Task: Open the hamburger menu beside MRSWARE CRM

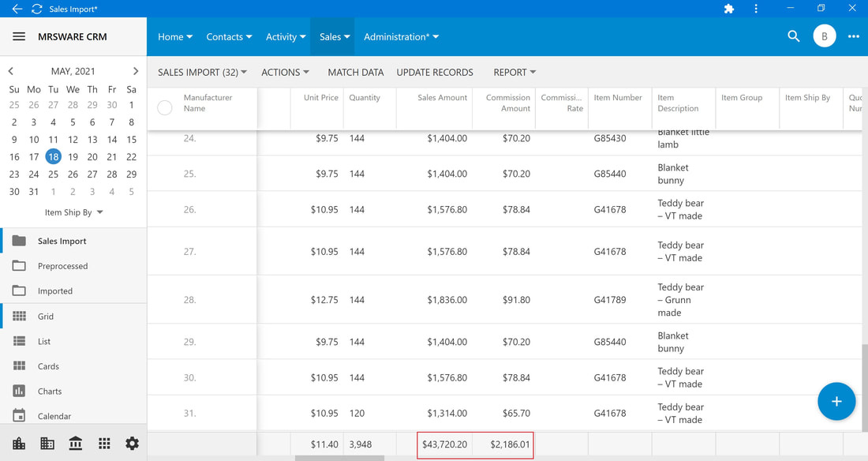Action: point(19,36)
